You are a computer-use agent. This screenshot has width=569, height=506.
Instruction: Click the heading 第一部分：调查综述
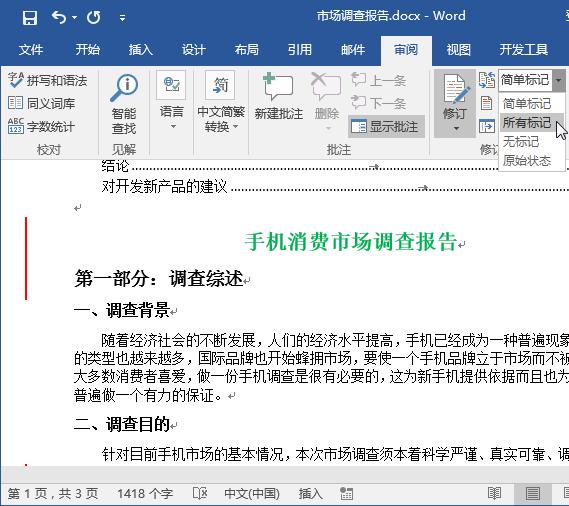(159, 279)
